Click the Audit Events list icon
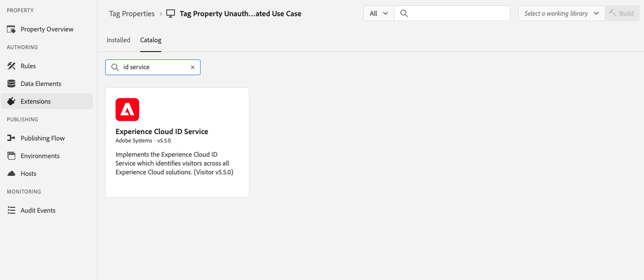Viewport: 644px width, 280px height. 11,210
